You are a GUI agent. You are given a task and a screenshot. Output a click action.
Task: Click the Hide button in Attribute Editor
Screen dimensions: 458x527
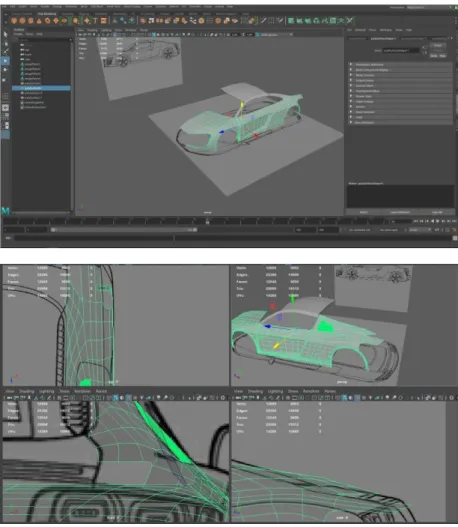click(443, 56)
